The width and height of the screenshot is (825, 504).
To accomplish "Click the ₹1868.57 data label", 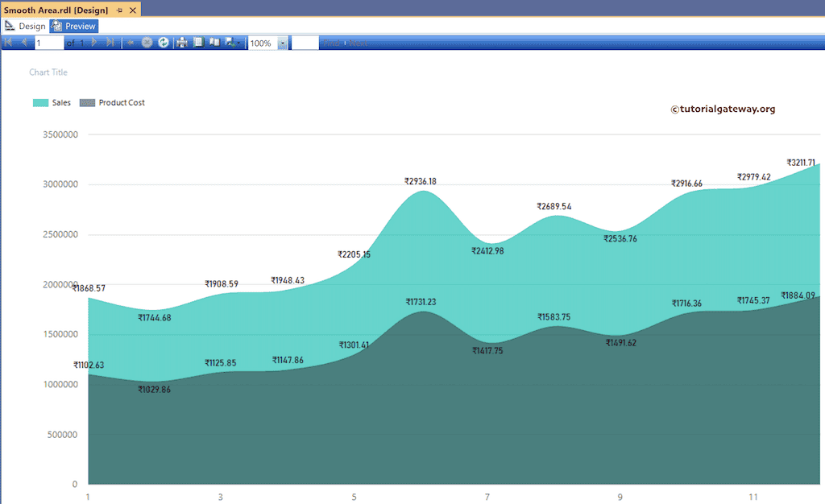I will [x=89, y=288].
